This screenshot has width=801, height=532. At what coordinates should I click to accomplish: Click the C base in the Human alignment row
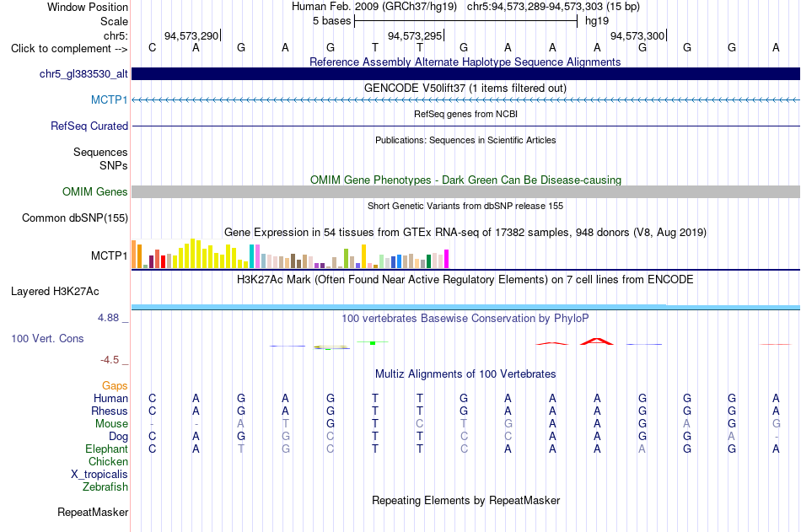coord(153,398)
